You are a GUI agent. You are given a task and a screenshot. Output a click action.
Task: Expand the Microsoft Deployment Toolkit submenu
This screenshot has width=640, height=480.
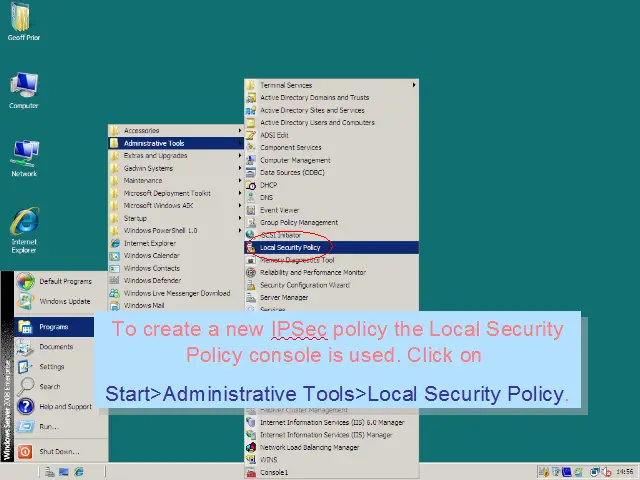[x=176, y=193]
